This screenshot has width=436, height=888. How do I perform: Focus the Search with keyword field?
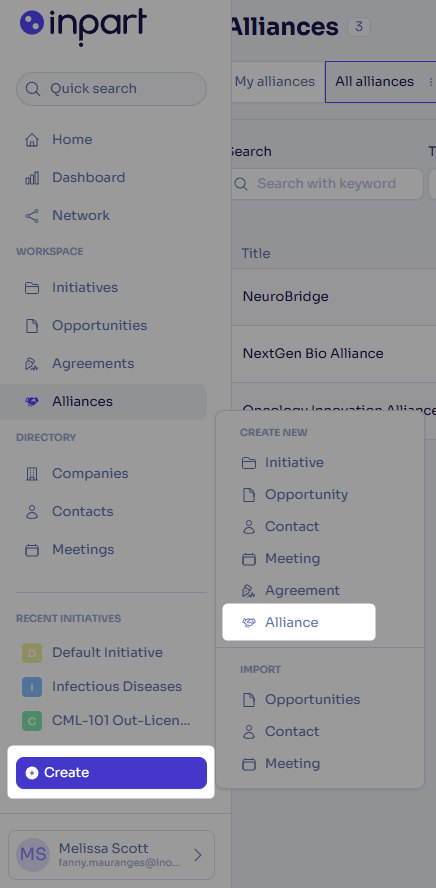click(327, 183)
